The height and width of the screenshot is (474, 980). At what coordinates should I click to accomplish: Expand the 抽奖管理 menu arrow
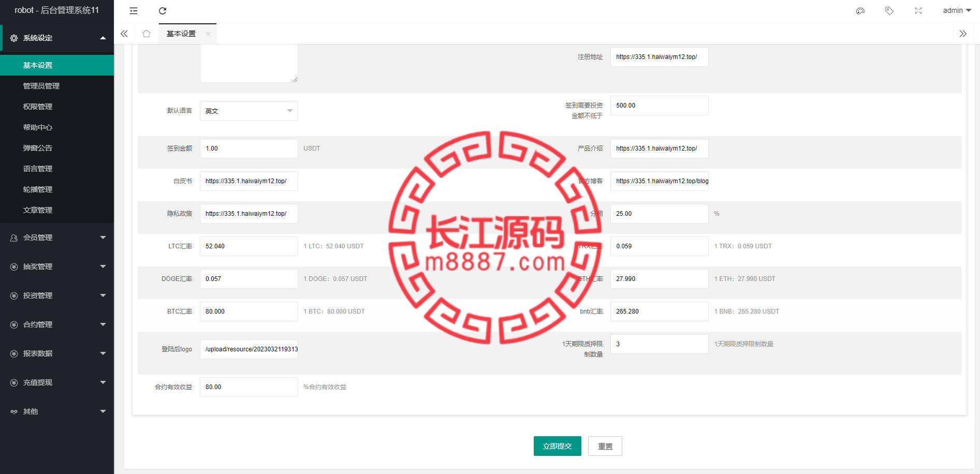[103, 266]
